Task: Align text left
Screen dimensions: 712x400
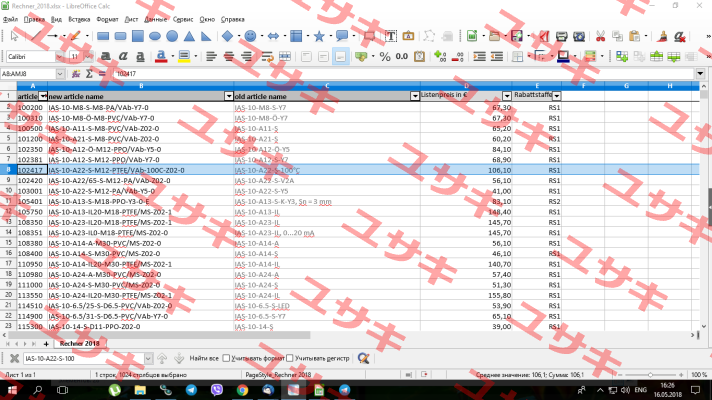Action: 211,56
